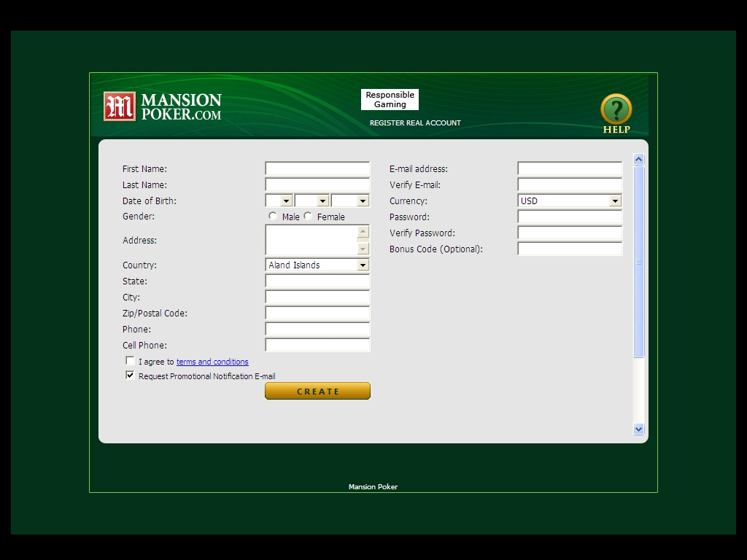This screenshot has width=747, height=560.
Task: Click the form's vertical scrollbar thumb
Action: click(639, 261)
